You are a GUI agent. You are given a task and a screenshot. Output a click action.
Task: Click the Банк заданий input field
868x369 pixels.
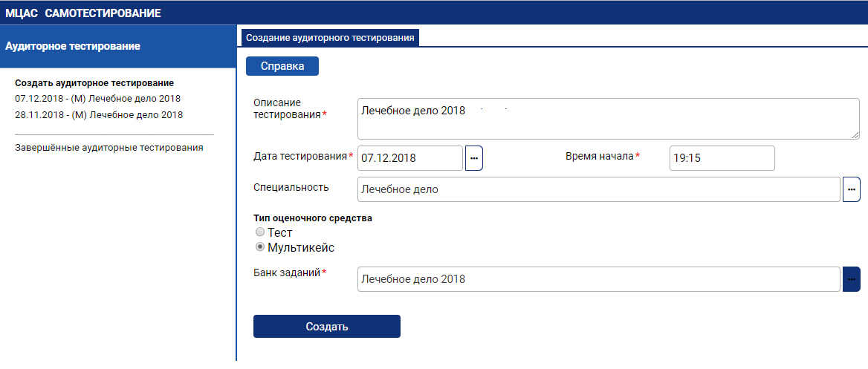coord(599,279)
